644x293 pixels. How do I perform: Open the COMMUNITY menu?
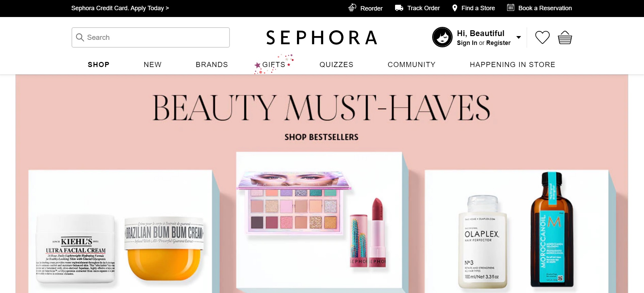click(411, 65)
